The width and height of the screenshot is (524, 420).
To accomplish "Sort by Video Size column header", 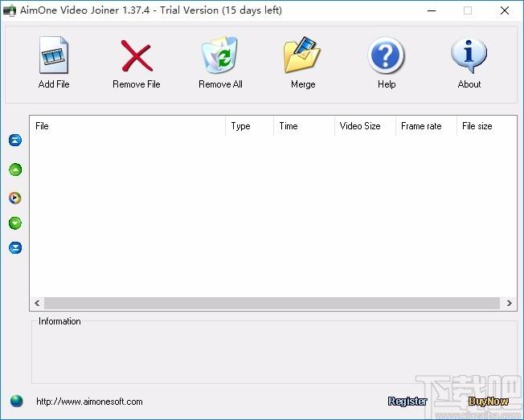I will 365,126.
